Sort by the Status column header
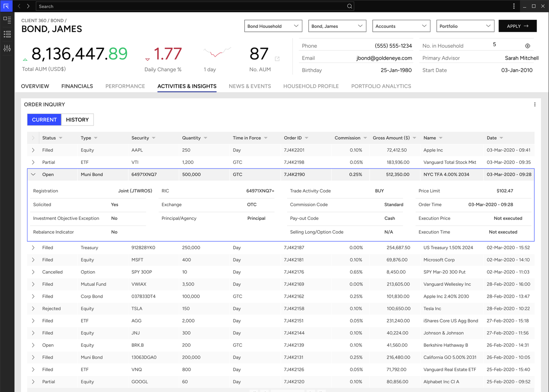This screenshot has height=392, width=549. [x=49, y=138]
